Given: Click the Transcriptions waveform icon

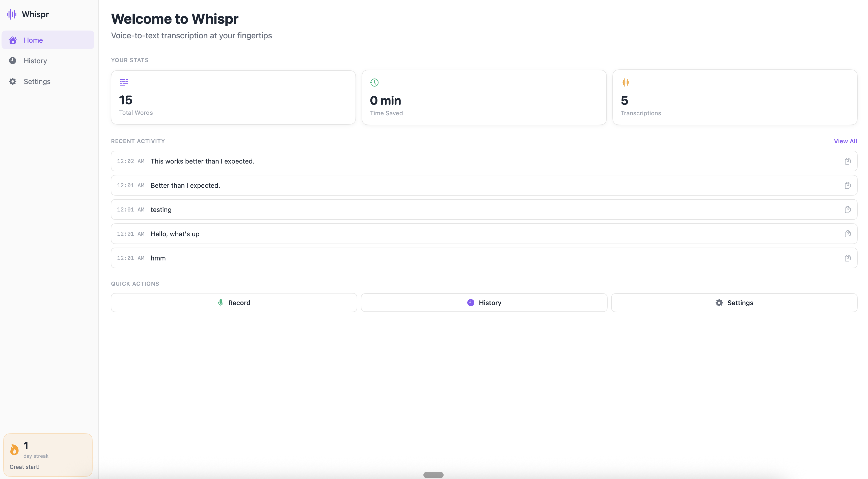Looking at the screenshot, I should point(626,82).
